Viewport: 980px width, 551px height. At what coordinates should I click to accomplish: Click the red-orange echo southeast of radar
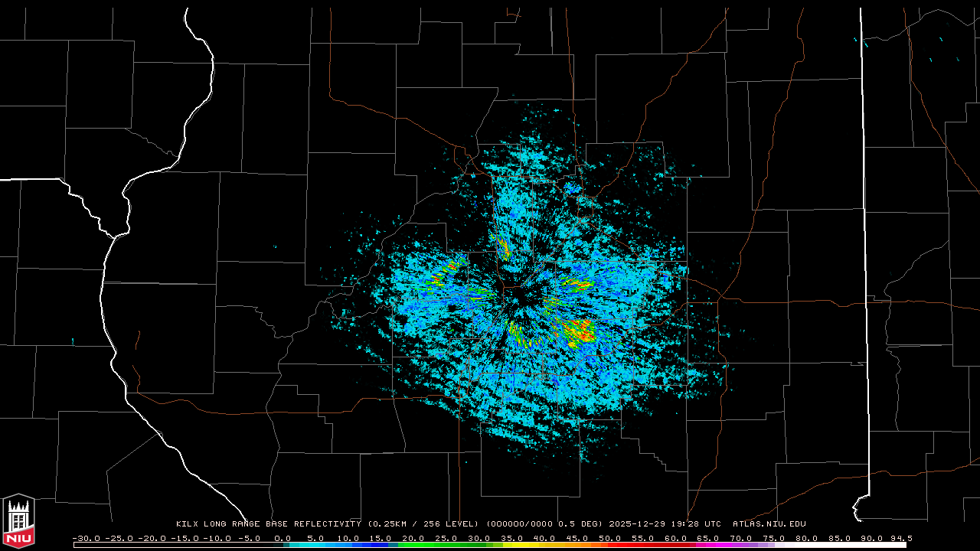coord(580,332)
